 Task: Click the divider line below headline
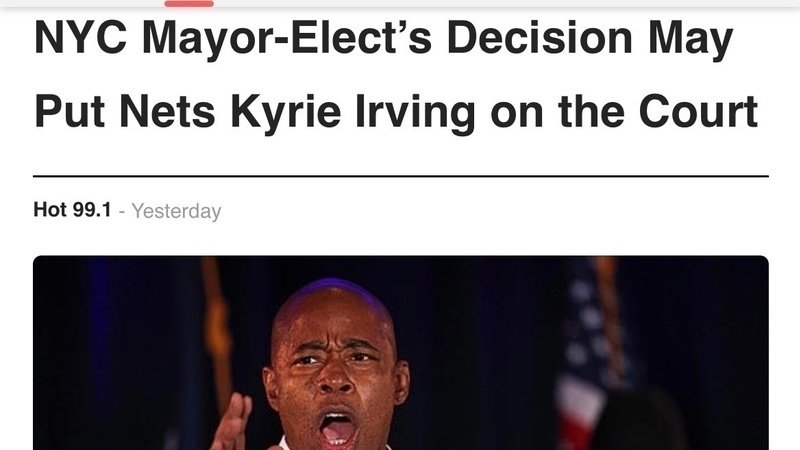[x=401, y=176]
